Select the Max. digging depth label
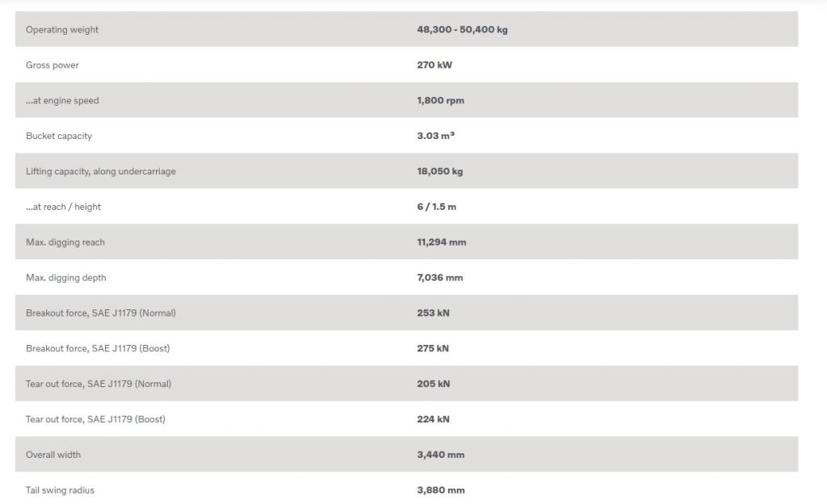The image size is (827, 504). [66, 278]
